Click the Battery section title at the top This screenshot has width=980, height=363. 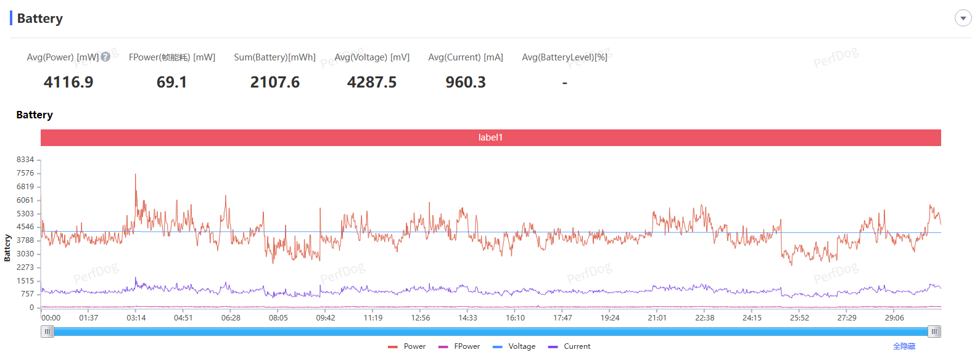(x=40, y=18)
